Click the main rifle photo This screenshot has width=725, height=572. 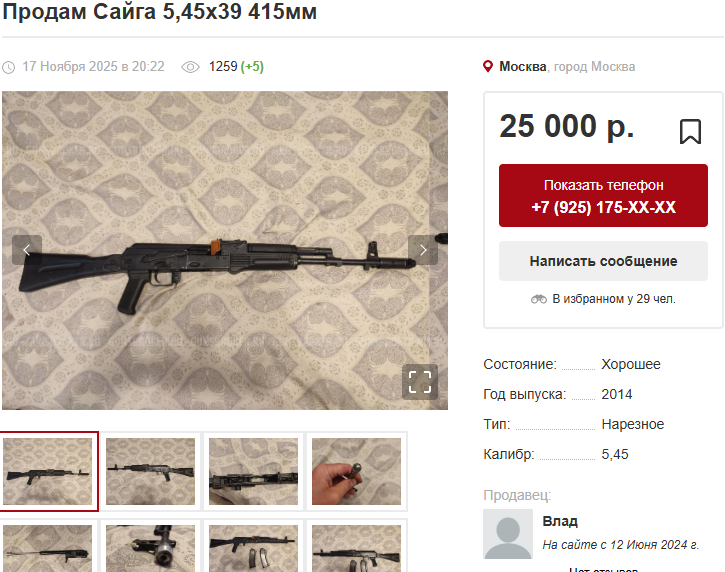click(x=225, y=250)
